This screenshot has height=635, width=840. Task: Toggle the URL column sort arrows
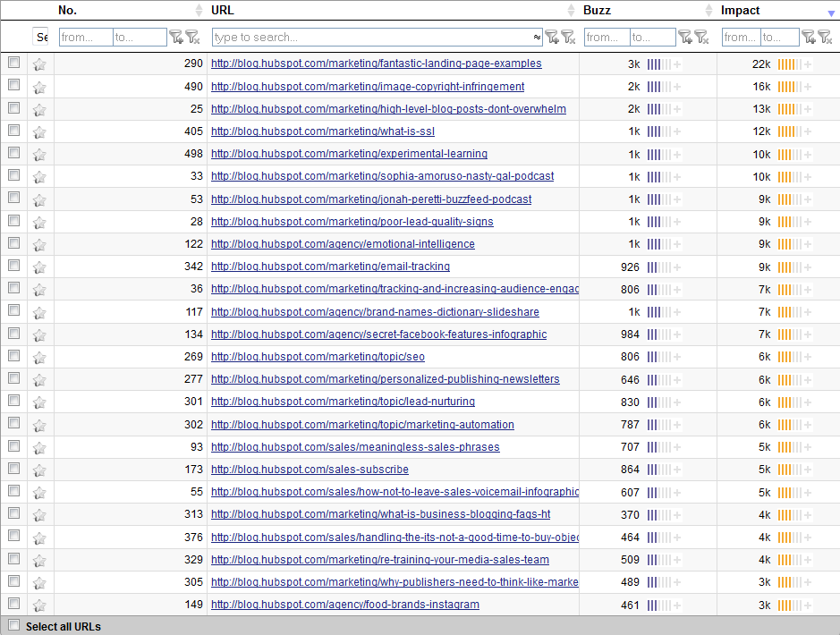(571, 10)
